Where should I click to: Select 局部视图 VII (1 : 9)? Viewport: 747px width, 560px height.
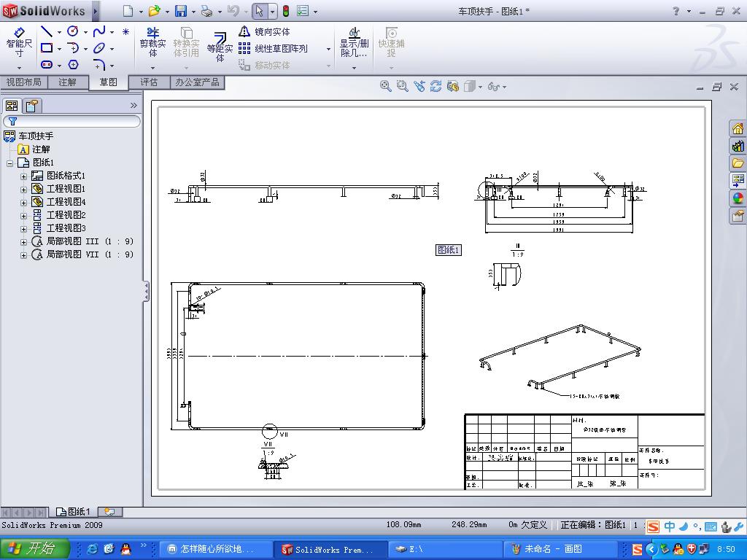82,254
